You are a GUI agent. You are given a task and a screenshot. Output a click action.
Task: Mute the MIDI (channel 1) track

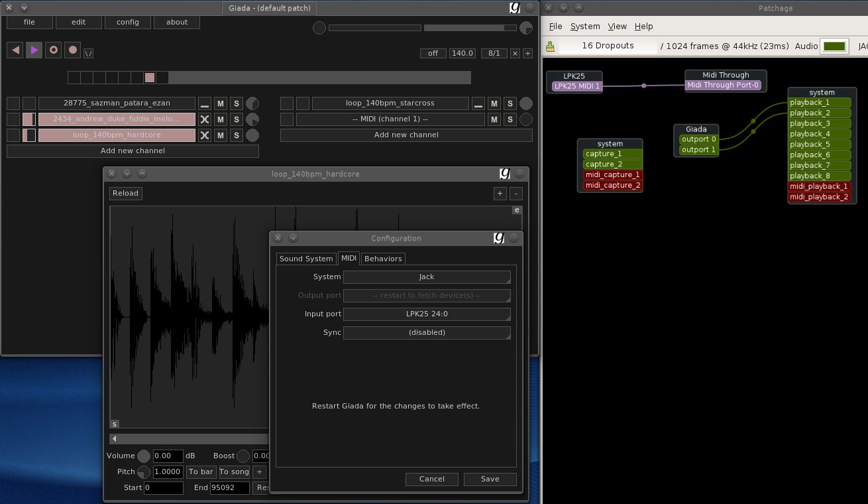tap(494, 119)
